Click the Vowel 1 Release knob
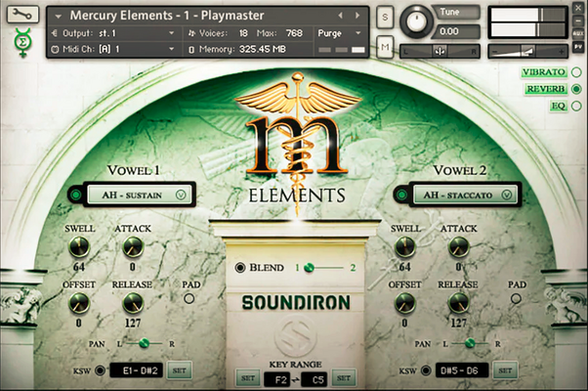 133,303
